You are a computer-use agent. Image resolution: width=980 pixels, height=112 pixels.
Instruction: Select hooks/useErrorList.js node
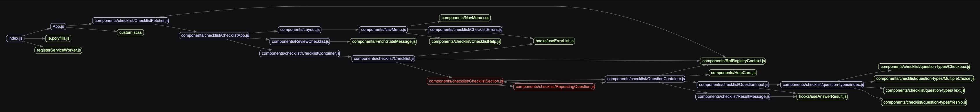(554, 41)
